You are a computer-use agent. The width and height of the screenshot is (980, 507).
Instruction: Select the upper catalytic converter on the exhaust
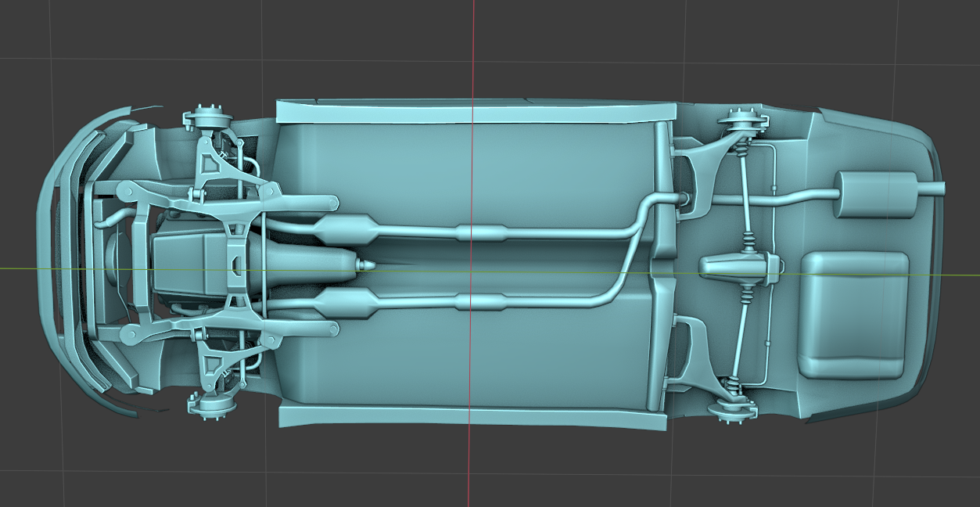pyautogui.click(x=346, y=229)
